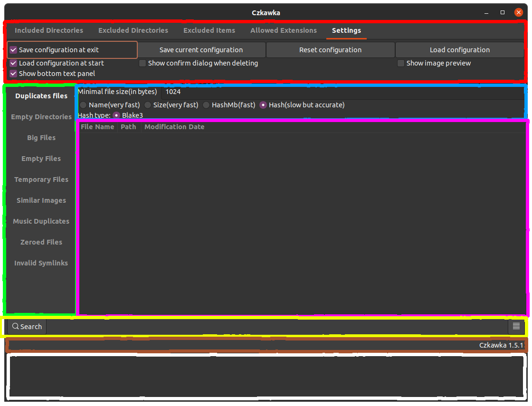The image size is (532, 406).
Task: Open Temporary Files tool
Action: point(41,179)
